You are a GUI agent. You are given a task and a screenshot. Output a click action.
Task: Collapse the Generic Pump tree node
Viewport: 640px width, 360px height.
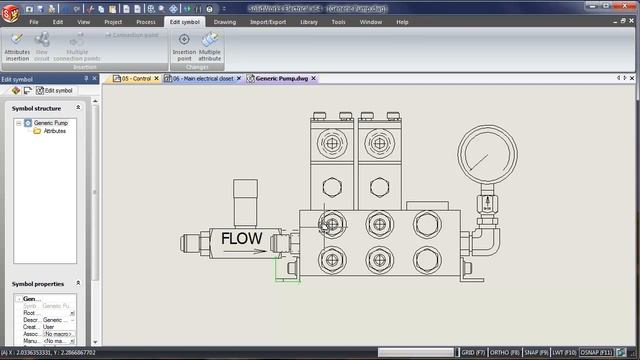pos(19,123)
